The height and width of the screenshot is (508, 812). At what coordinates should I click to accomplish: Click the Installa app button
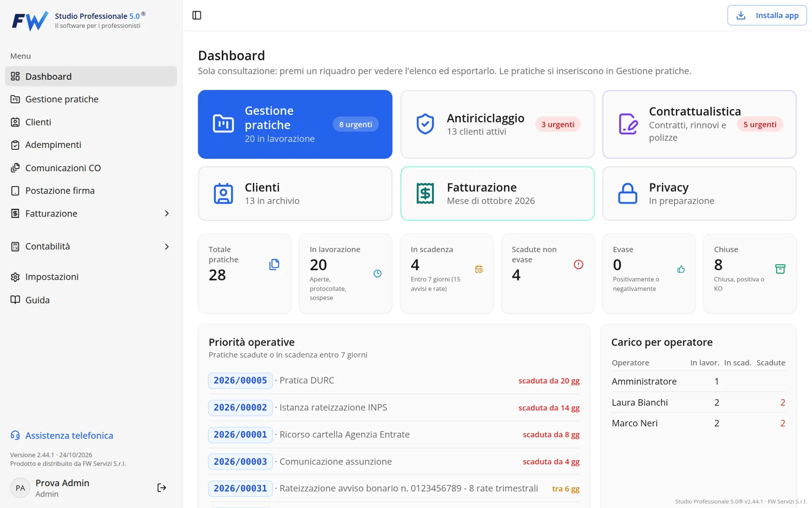click(767, 15)
